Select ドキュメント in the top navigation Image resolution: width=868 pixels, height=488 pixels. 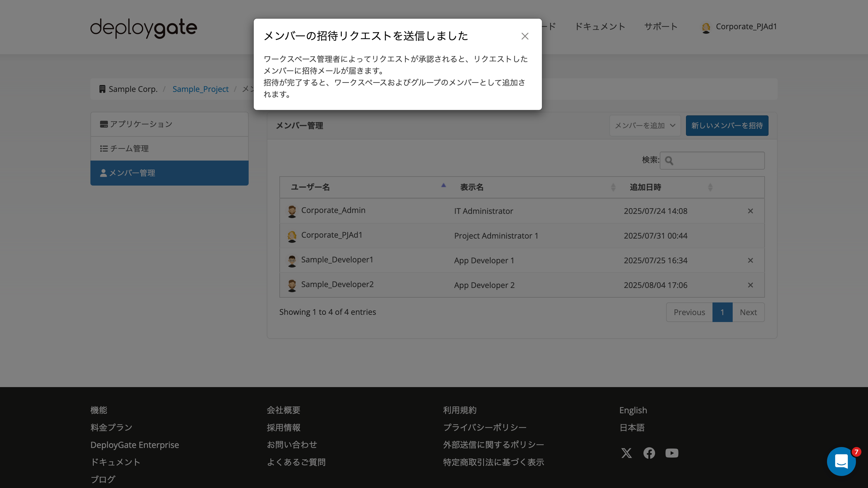coord(600,26)
